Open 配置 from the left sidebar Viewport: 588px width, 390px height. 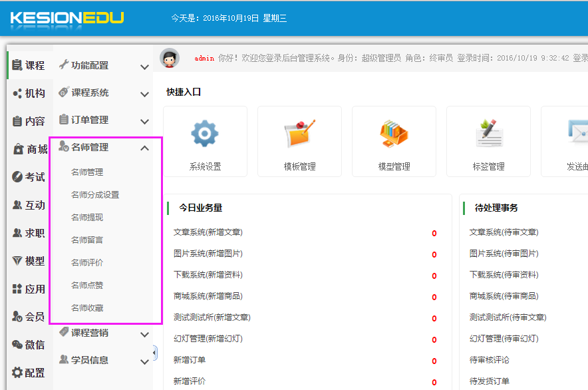(29, 373)
